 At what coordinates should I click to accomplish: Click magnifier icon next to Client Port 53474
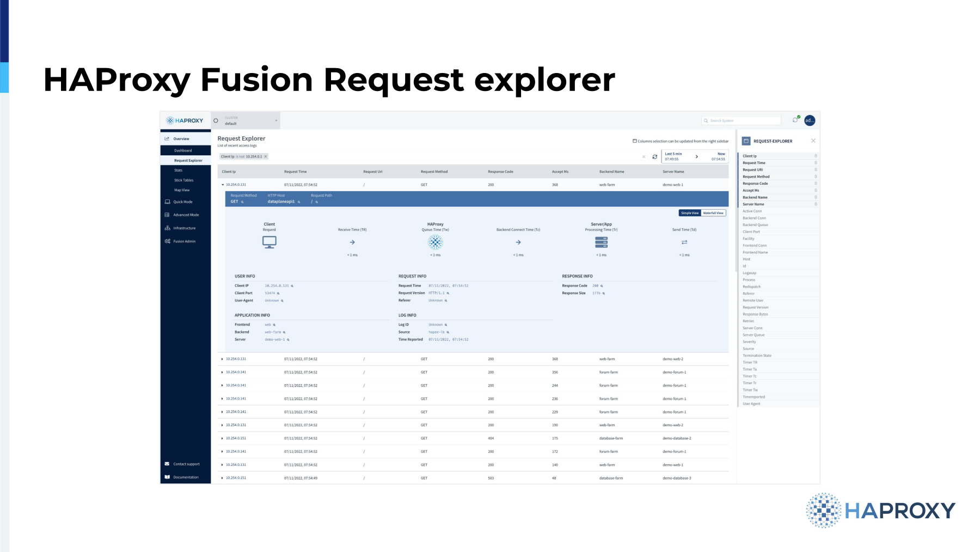278,293
